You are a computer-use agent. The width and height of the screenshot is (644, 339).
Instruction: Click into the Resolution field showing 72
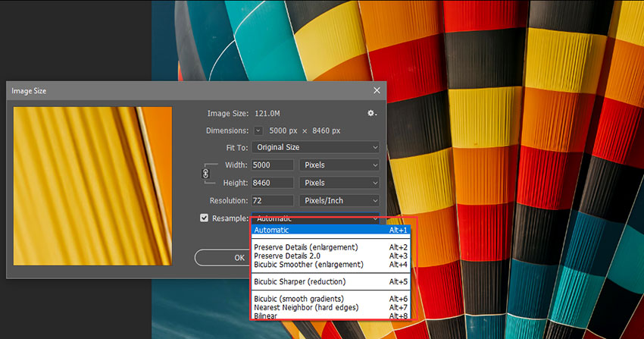coord(272,200)
